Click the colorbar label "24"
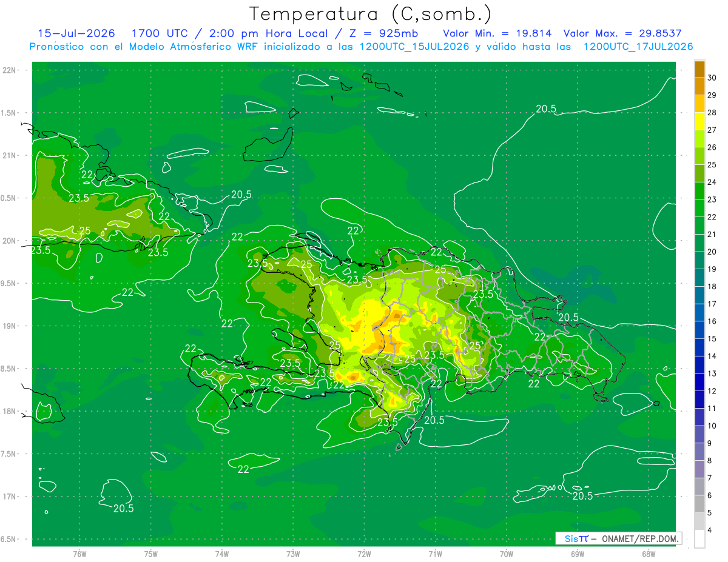This screenshot has width=728, height=562. [x=712, y=182]
